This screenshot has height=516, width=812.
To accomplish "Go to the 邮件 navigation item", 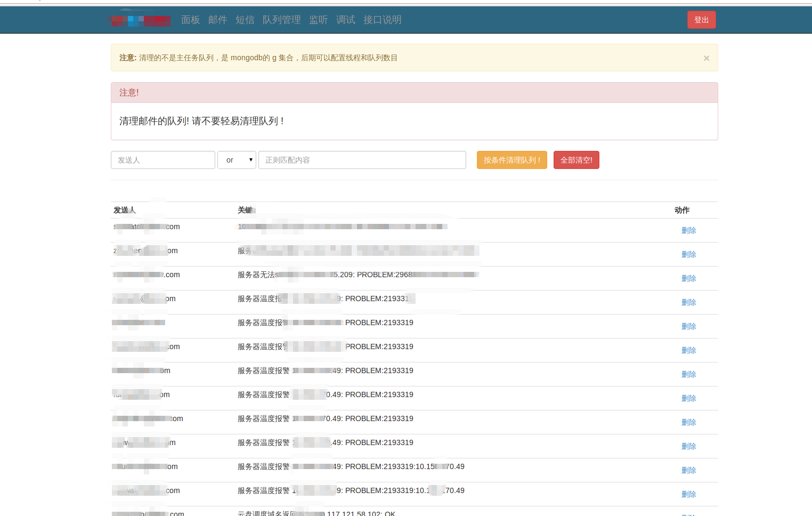I will click(217, 20).
